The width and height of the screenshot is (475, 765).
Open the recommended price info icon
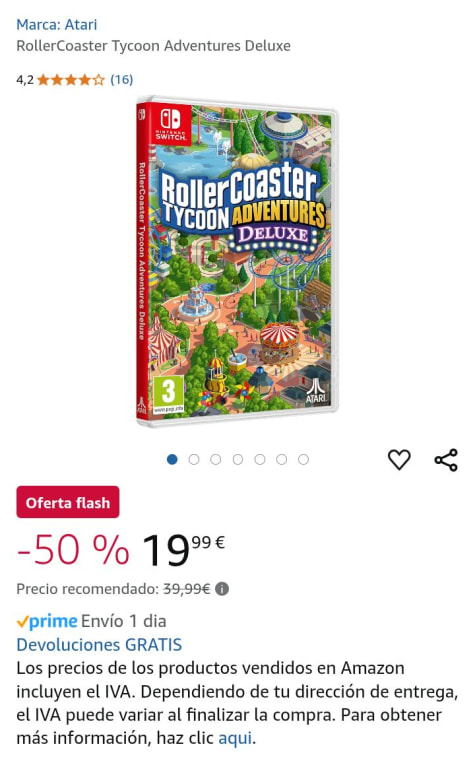coord(222,589)
